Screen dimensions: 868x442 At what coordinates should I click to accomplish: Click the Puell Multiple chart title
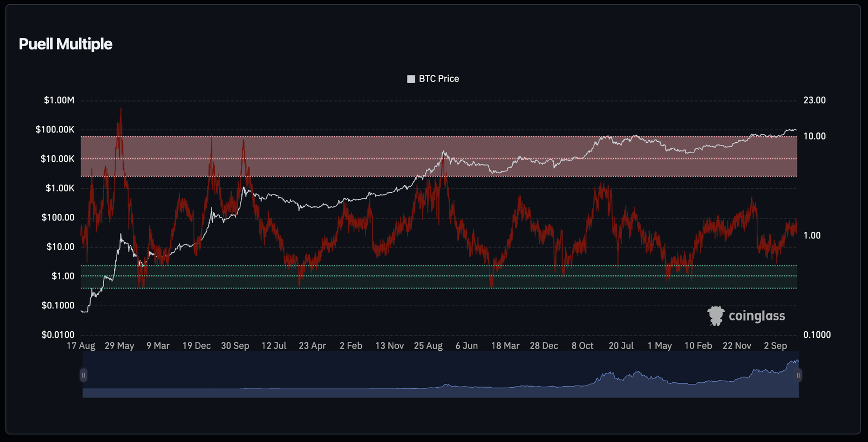66,44
